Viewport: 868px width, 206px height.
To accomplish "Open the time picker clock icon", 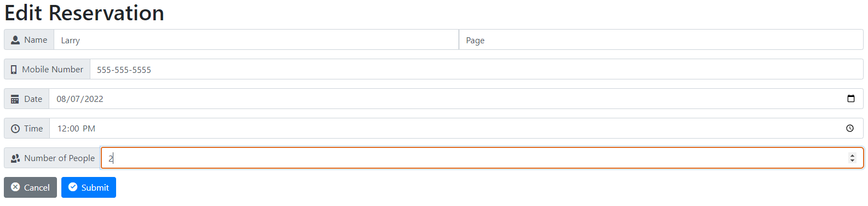I will (x=850, y=128).
